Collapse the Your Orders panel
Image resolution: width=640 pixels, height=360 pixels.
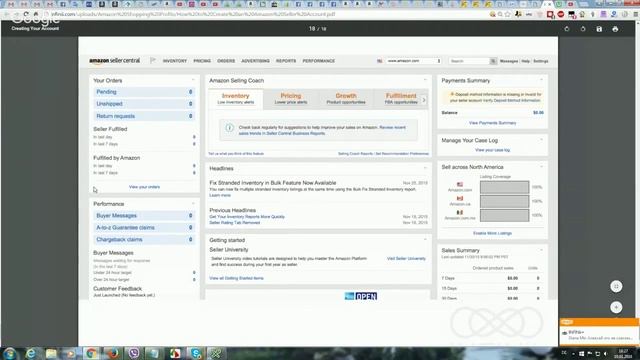coord(193,80)
